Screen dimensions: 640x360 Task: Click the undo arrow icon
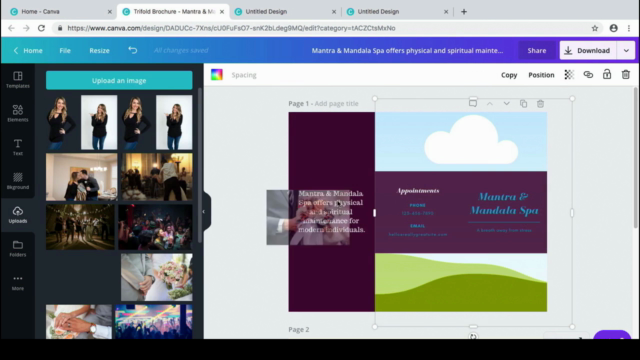tap(133, 50)
